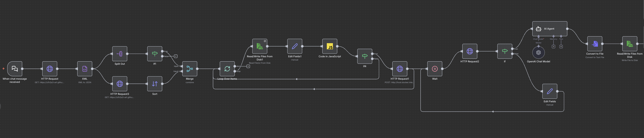Click the Wait node pause icon
The image size is (644, 138).
pos(435,69)
